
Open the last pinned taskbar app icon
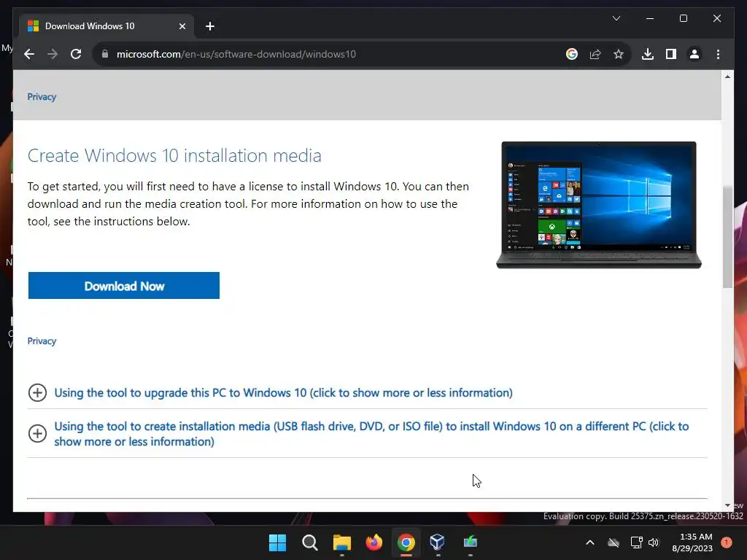(471, 542)
